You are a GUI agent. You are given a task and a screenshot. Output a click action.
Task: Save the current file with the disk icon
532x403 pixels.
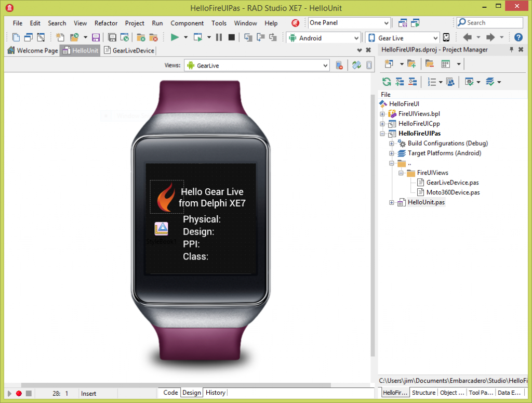(96, 37)
